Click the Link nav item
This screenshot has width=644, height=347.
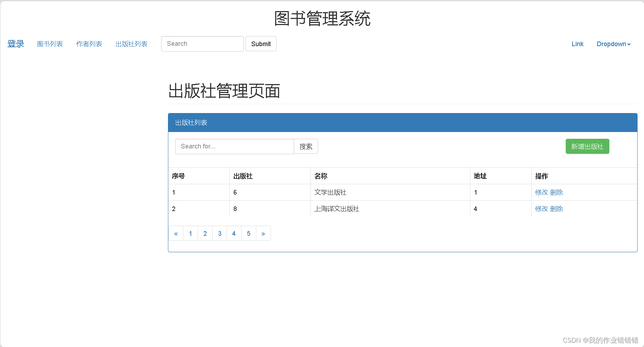click(x=578, y=44)
